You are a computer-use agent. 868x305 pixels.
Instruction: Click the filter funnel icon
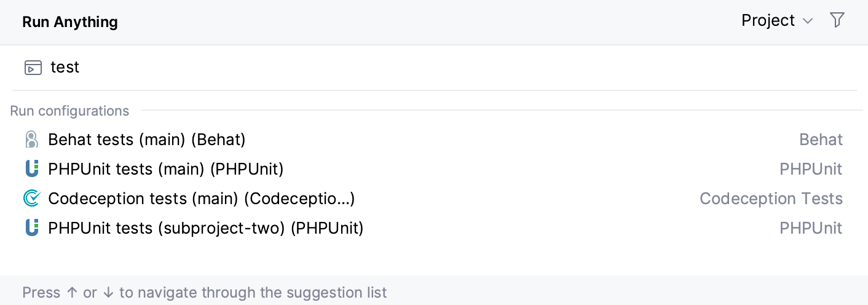click(x=837, y=20)
